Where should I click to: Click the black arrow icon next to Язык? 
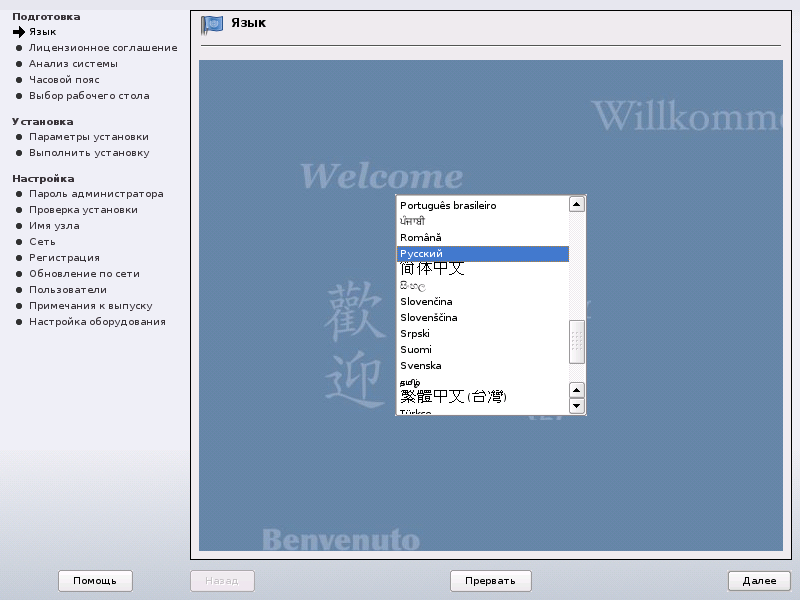[19, 32]
